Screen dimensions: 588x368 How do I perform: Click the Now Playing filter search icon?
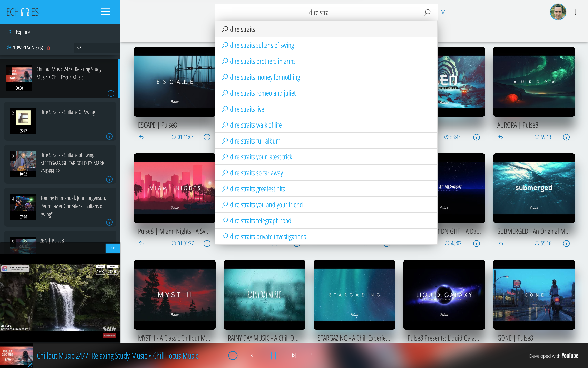[x=78, y=48]
